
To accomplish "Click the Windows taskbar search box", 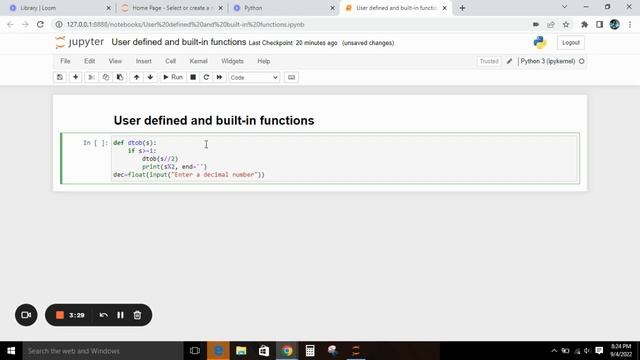I will point(103,351).
